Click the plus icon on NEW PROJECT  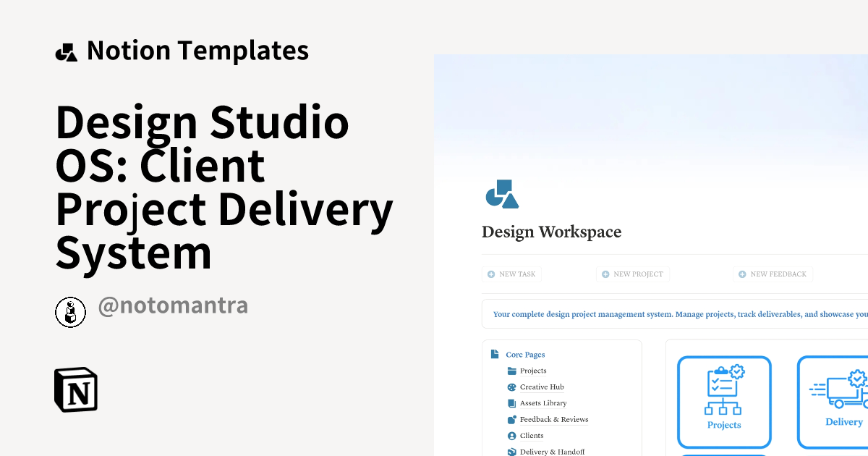coord(605,274)
